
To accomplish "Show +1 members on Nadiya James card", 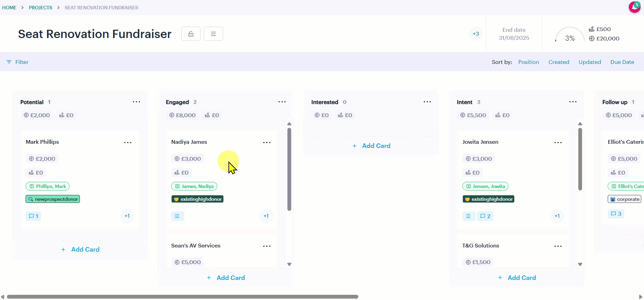I will tap(266, 216).
